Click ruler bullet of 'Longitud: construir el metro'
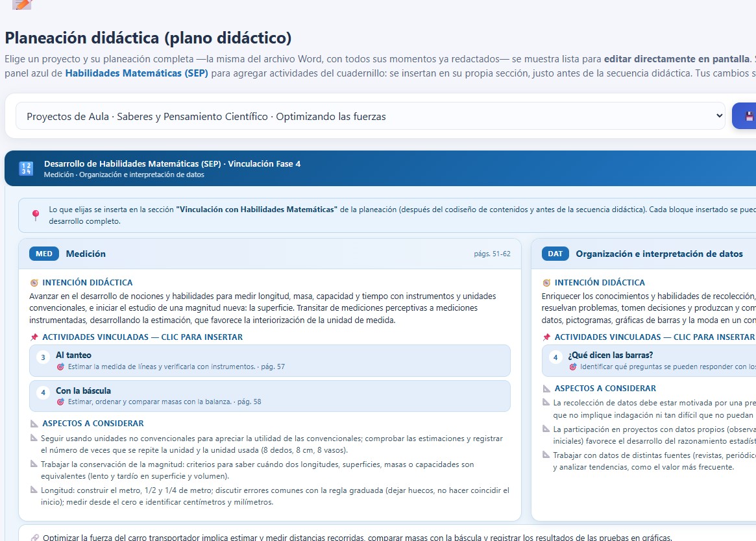Image resolution: width=756 pixels, height=541 pixels. (34, 490)
